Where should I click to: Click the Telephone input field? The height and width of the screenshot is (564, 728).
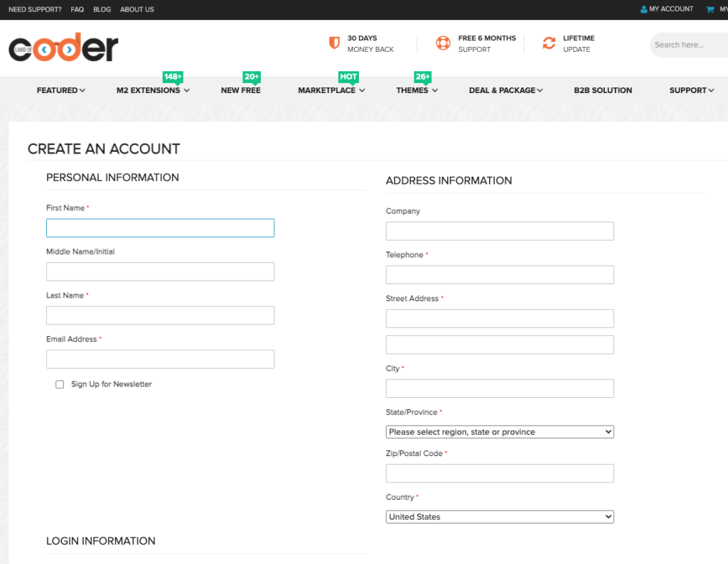[499, 275]
